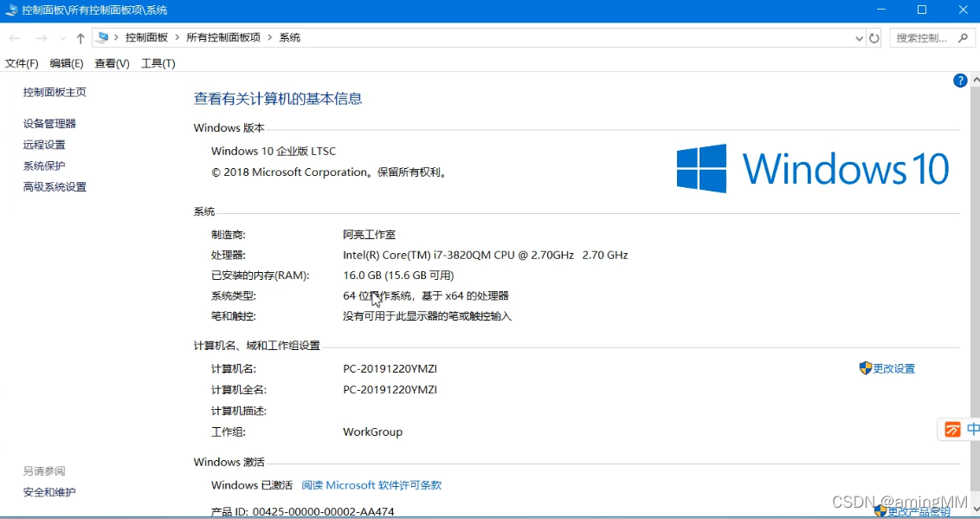The width and height of the screenshot is (980, 519).
Task: Click the computer icon in address bar
Action: click(103, 37)
